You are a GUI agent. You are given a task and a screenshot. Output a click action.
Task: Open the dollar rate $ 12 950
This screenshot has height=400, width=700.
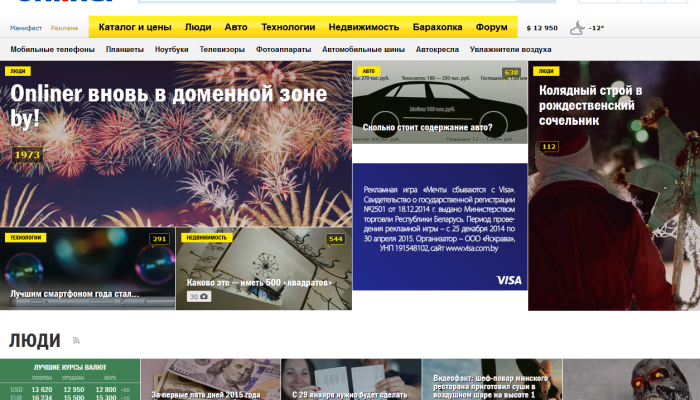tap(542, 28)
